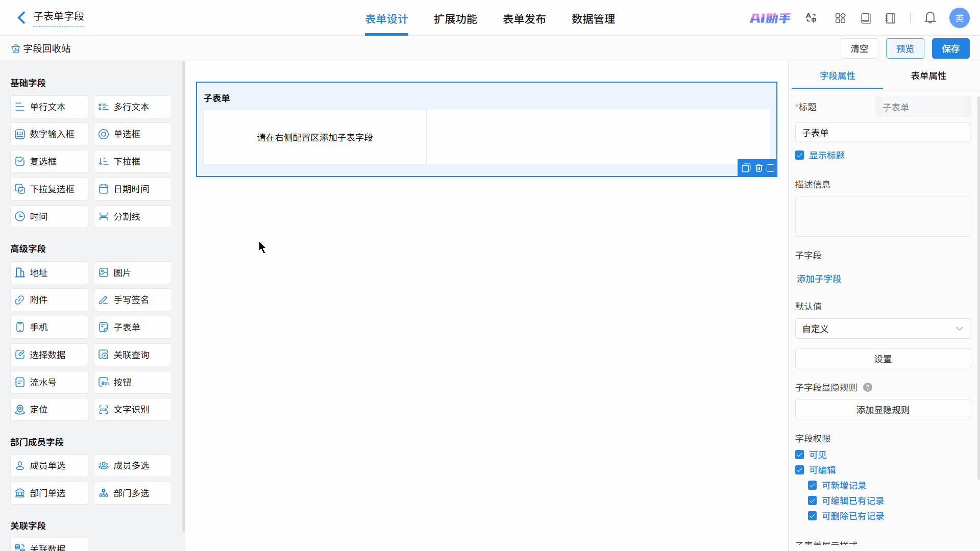Click the 保存 button
This screenshot has height=551, width=980.
950,49
